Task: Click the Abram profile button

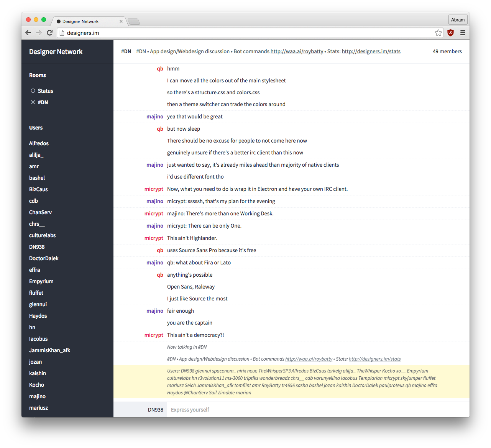Action: click(458, 19)
